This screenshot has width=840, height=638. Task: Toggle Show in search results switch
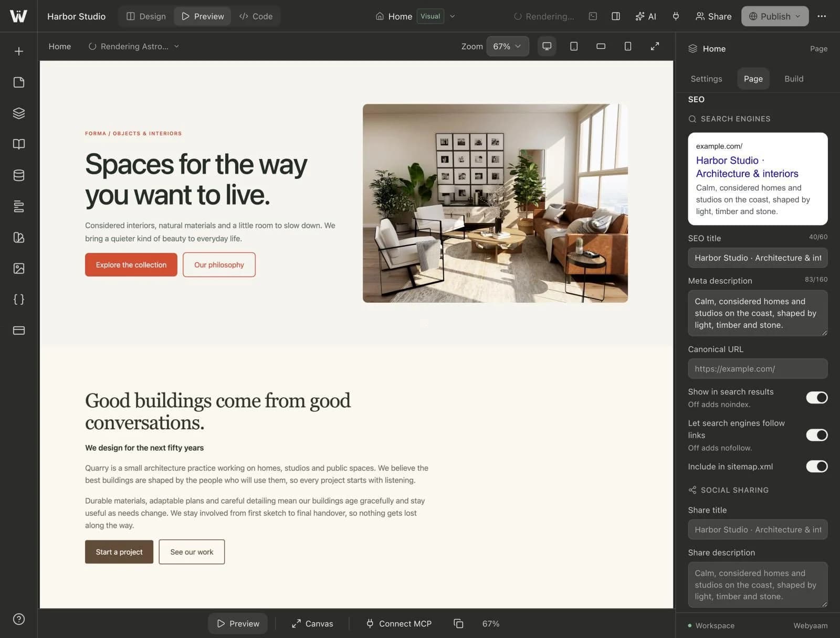pos(817,398)
